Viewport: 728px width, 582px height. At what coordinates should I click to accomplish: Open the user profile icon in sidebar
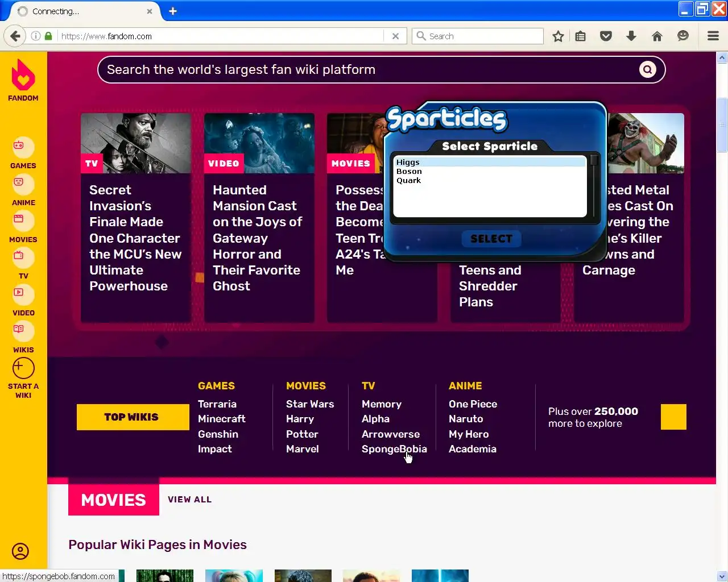point(20,551)
